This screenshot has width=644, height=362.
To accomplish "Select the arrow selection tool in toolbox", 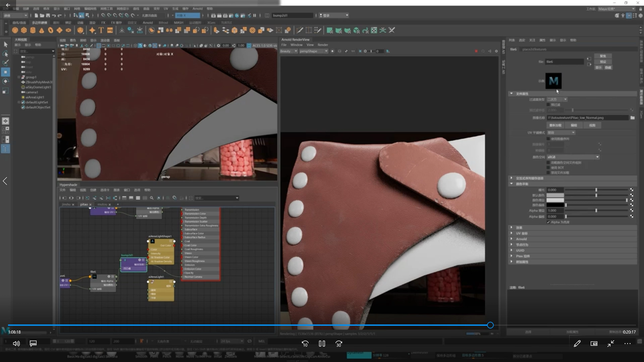I will click(5, 44).
